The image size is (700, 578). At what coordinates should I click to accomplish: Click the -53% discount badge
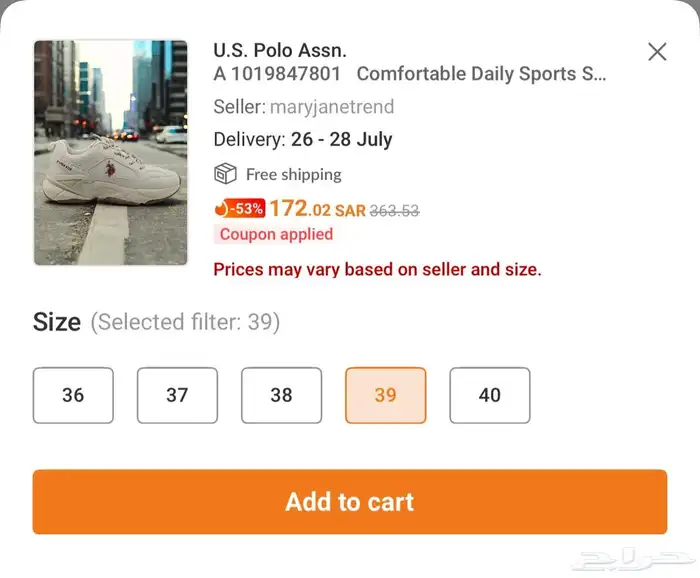coord(246,209)
